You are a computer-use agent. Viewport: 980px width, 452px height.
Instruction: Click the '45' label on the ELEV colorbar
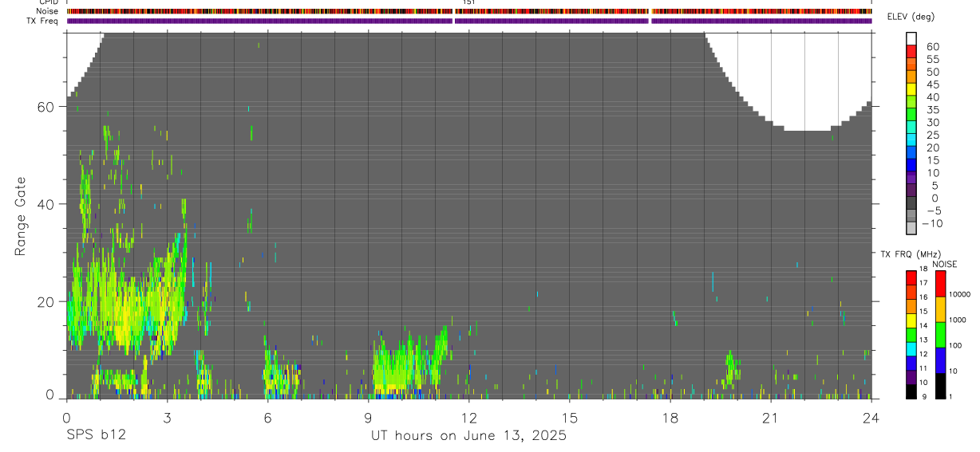(932, 85)
